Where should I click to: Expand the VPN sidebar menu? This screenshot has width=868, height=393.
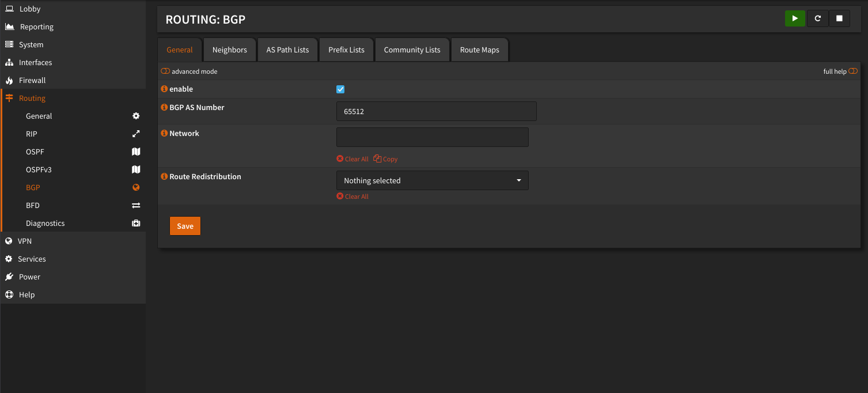pyautogui.click(x=24, y=241)
